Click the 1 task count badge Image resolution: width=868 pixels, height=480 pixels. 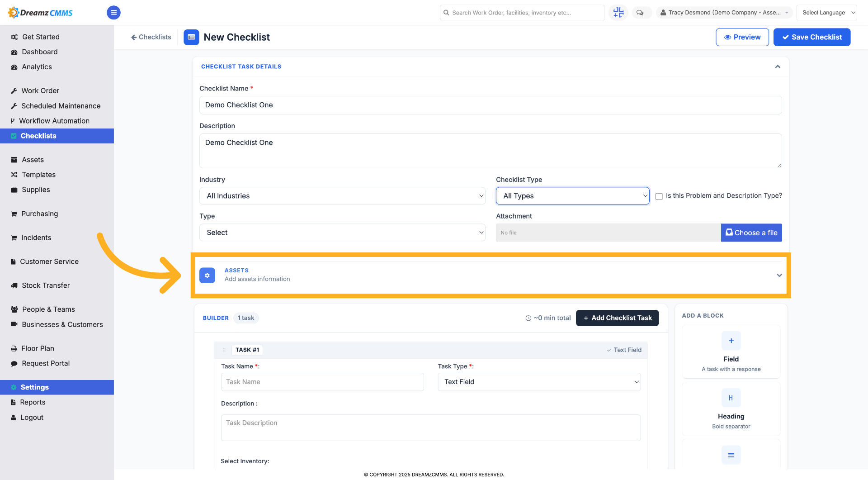[246, 318]
